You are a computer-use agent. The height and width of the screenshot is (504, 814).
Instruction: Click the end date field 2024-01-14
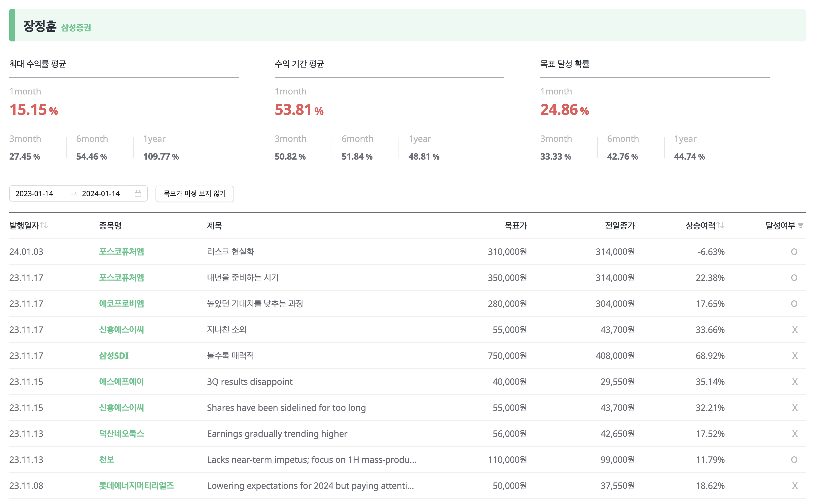[101, 194]
